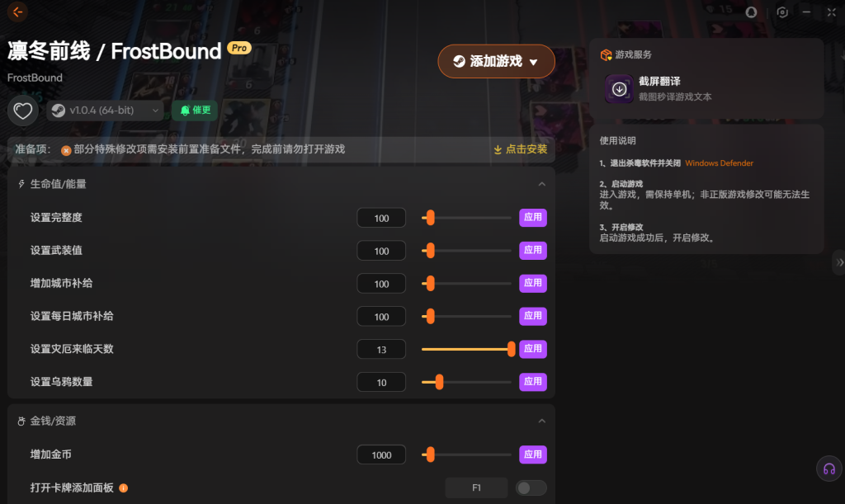Click the info icon beside 打开卡牌添加面板
This screenshot has width=845, height=504.
click(x=124, y=488)
